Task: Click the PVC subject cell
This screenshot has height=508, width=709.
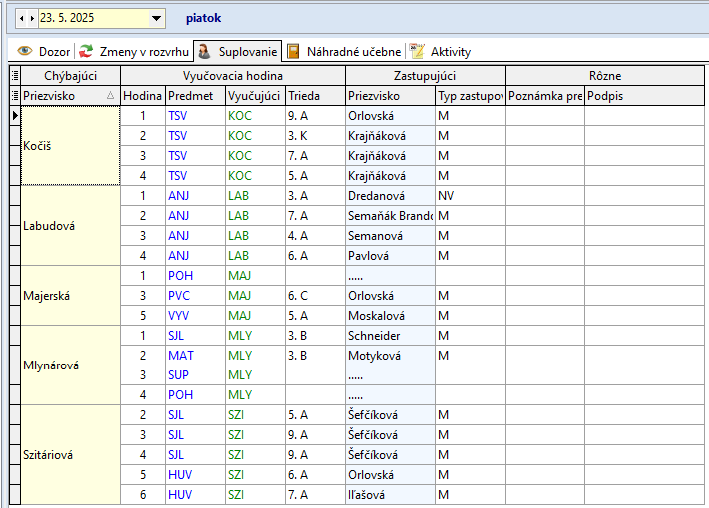Action: (x=195, y=295)
